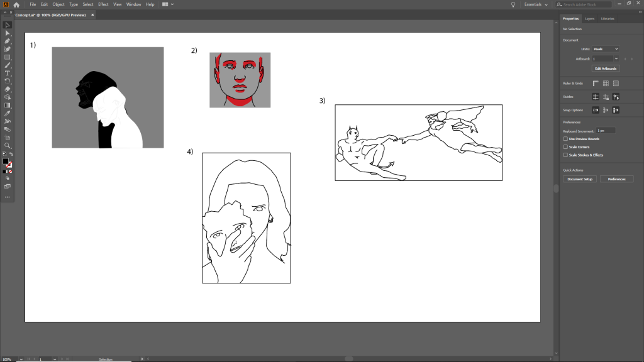Click the Edit Artboards button
The width and height of the screenshot is (644, 362).
(x=606, y=69)
